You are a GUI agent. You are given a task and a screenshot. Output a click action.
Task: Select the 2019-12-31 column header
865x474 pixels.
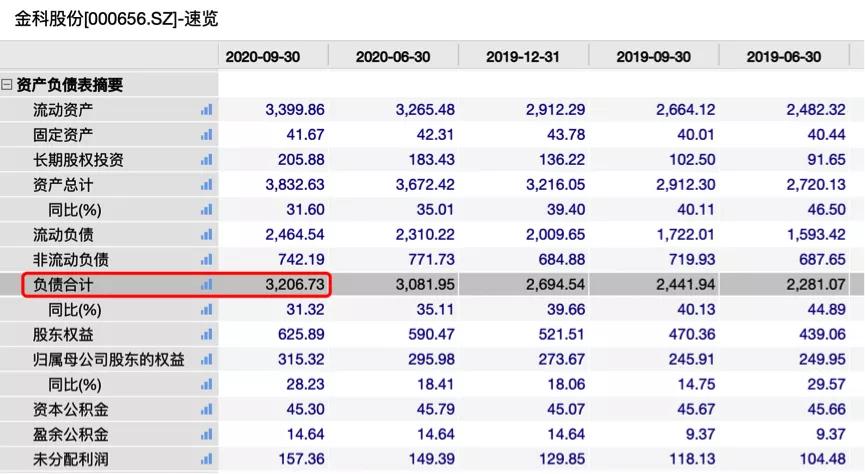coord(523,57)
